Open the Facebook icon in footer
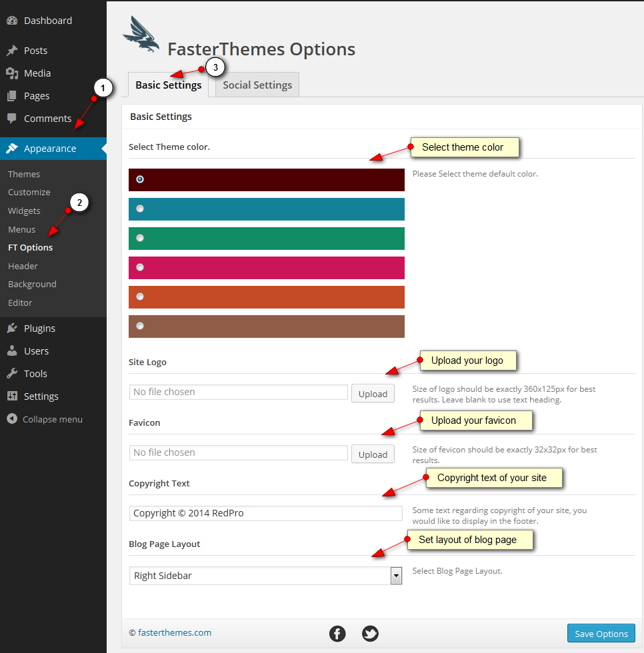The height and width of the screenshot is (653, 644). tap(337, 634)
